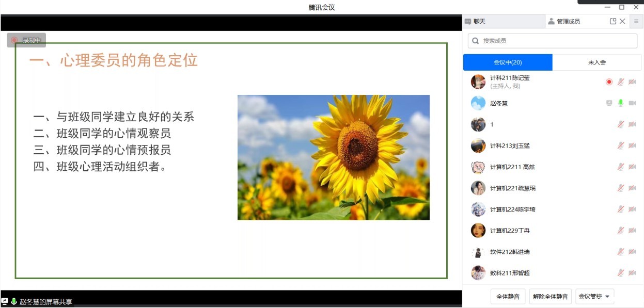Unmute the microphone of 计算机224陈宇琦

tap(621, 209)
